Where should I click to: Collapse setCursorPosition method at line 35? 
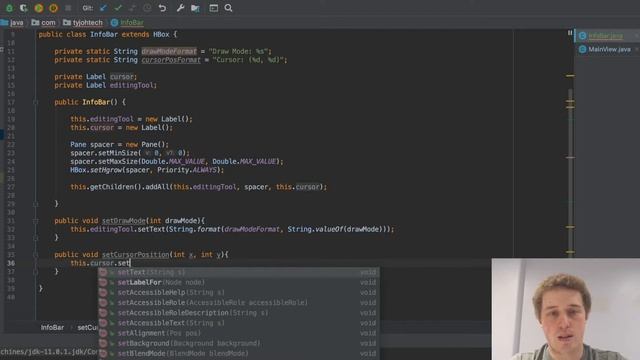[x=36, y=255]
